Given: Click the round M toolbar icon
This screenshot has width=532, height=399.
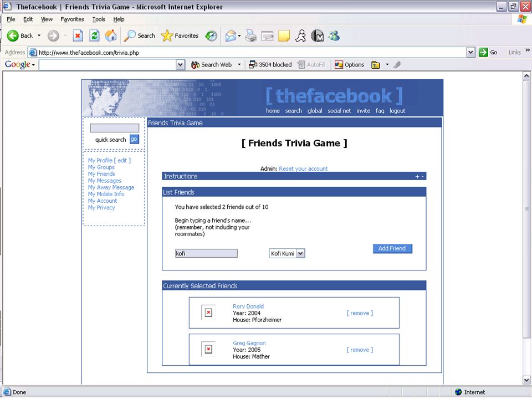Looking at the screenshot, I should point(317,35).
